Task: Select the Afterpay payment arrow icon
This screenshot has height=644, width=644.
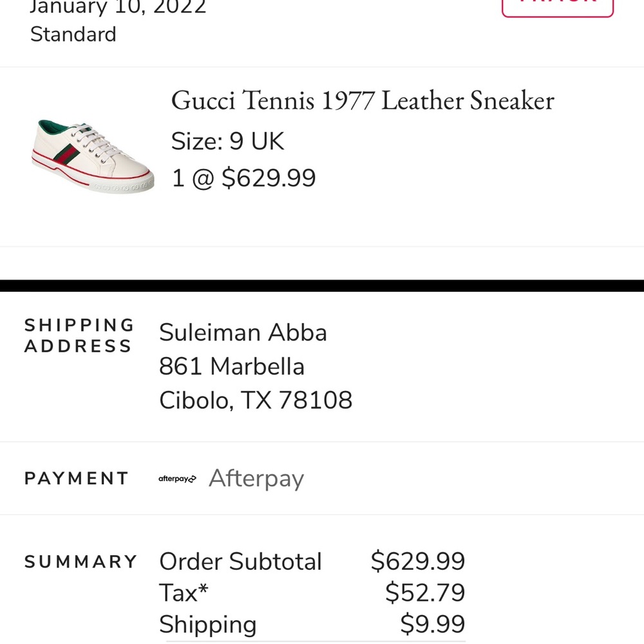Action: tap(193, 478)
